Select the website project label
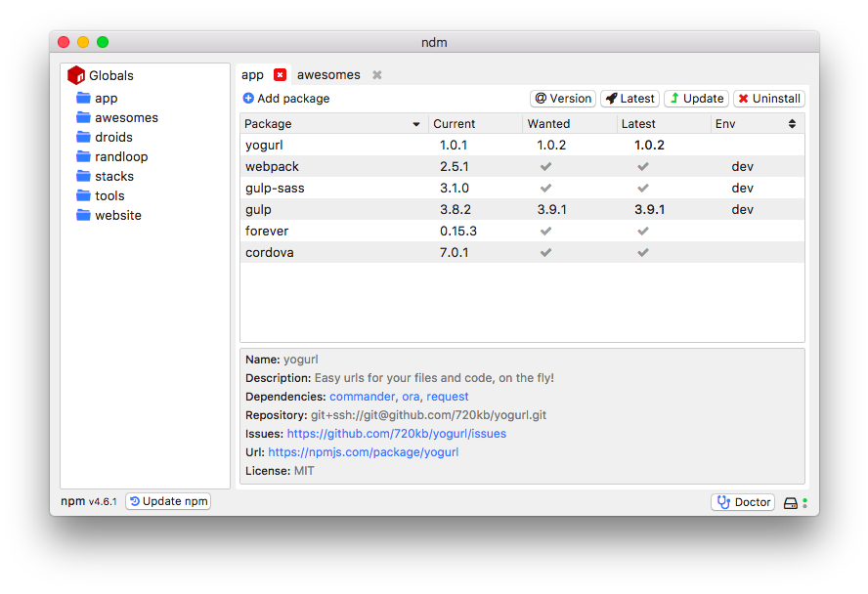The image size is (868, 594). click(x=118, y=215)
